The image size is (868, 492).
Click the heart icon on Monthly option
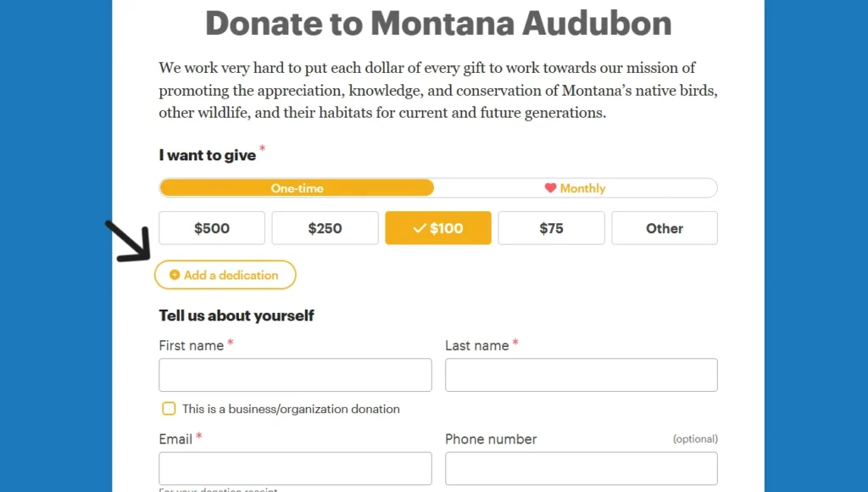[x=550, y=188]
